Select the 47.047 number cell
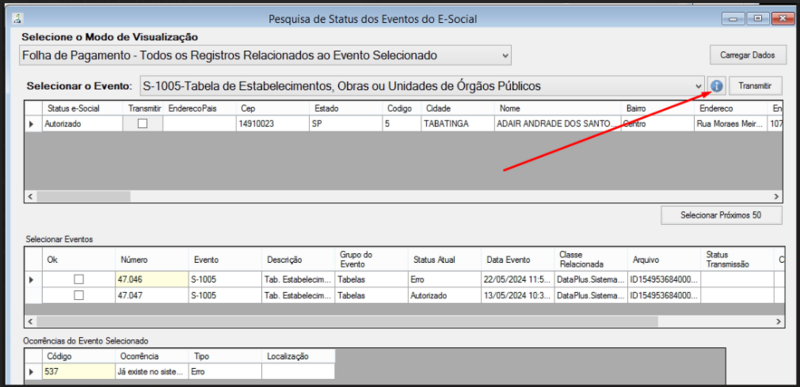Viewport: 800px width, 387px height. click(152, 295)
